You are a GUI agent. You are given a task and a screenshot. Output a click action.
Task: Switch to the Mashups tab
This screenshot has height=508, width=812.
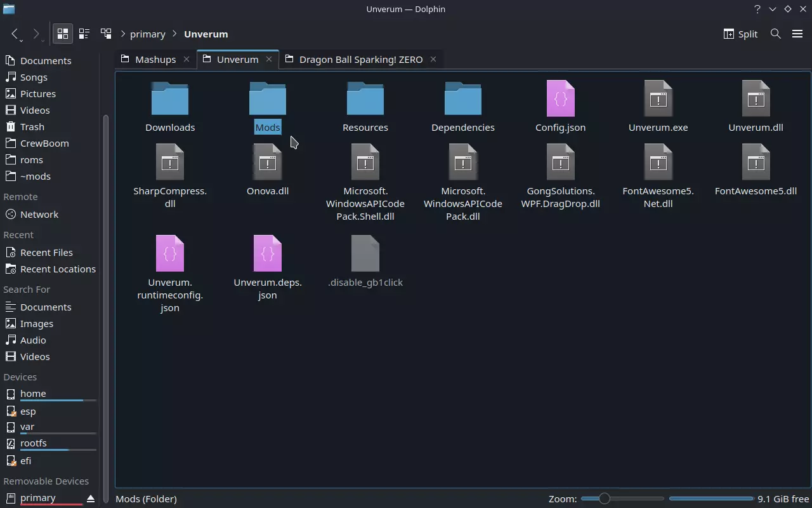[155, 59]
